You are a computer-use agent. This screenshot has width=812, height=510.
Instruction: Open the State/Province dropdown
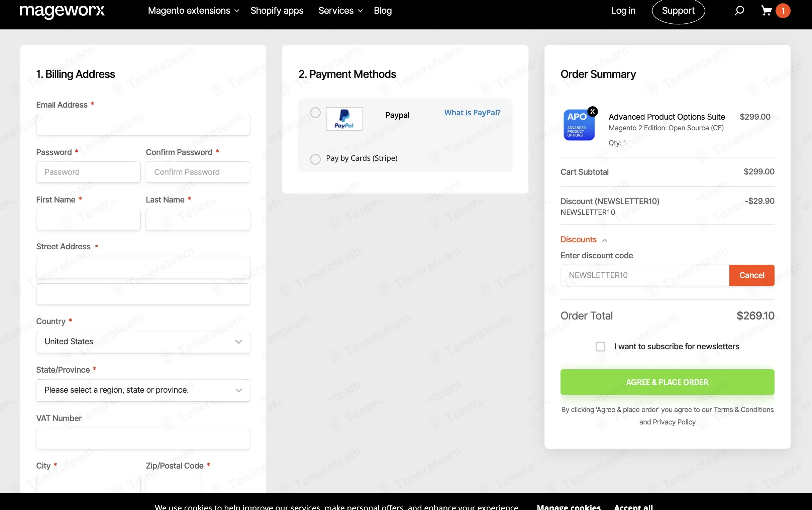[143, 390]
